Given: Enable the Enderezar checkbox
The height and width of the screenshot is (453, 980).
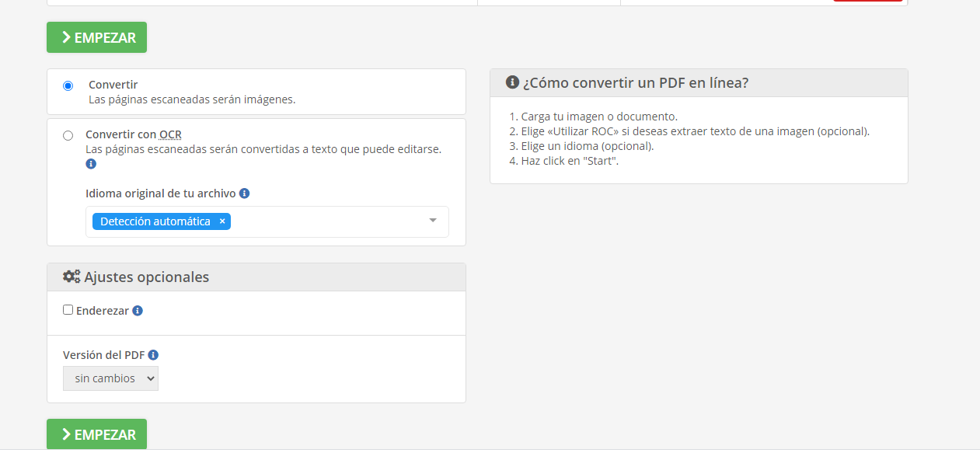Looking at the screenshot, I should click(x=68, y=310).
